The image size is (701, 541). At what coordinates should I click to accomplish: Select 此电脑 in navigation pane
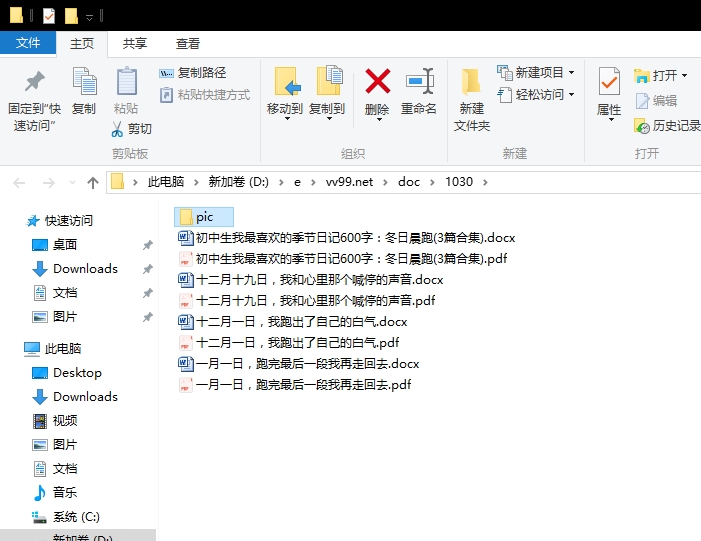53,349
